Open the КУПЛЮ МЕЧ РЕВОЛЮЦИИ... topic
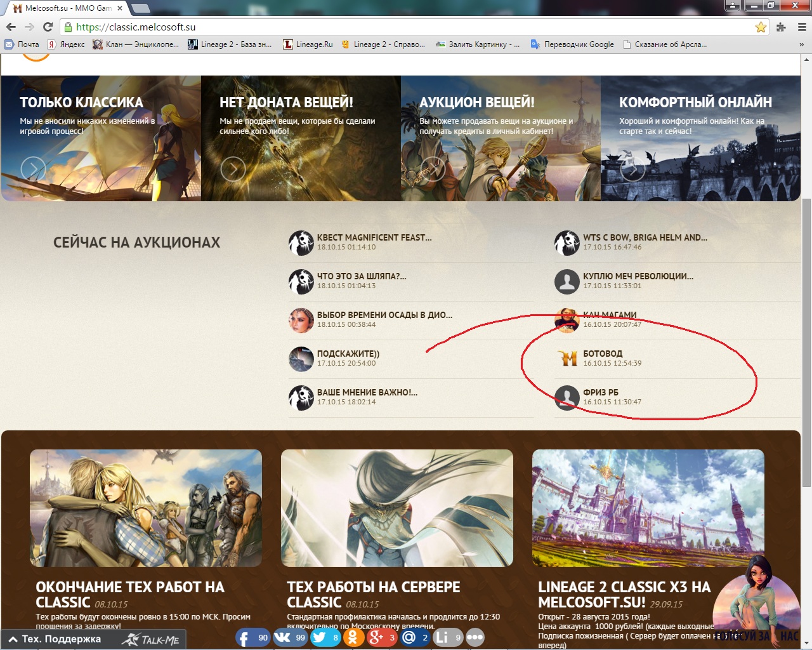This screenshot has height=650, width=812. (x=638, y=276)
